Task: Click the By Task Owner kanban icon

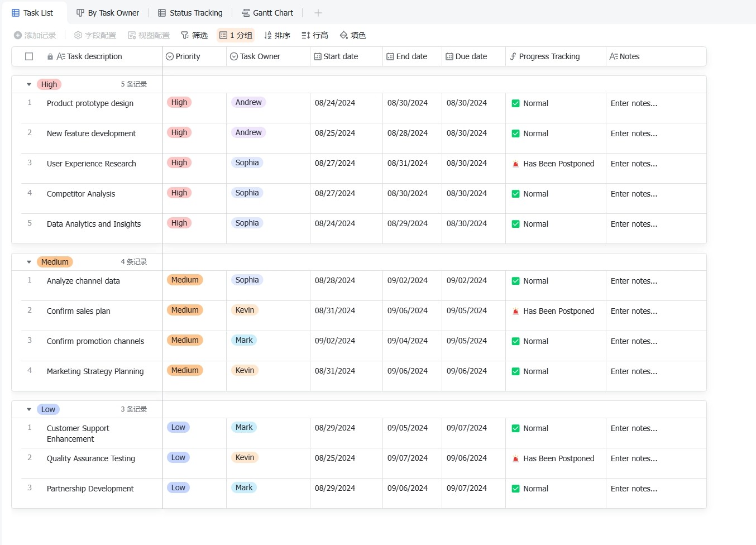Action: tap(80, 13)
